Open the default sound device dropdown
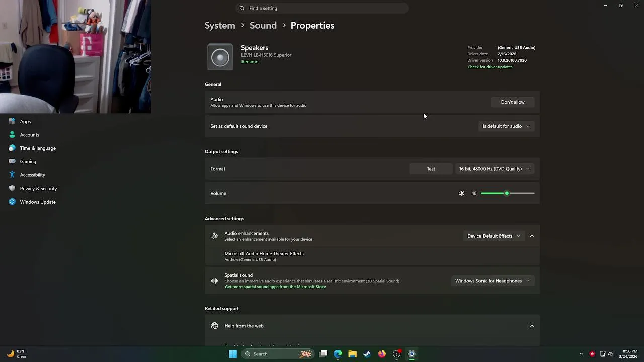 point(506,126)
